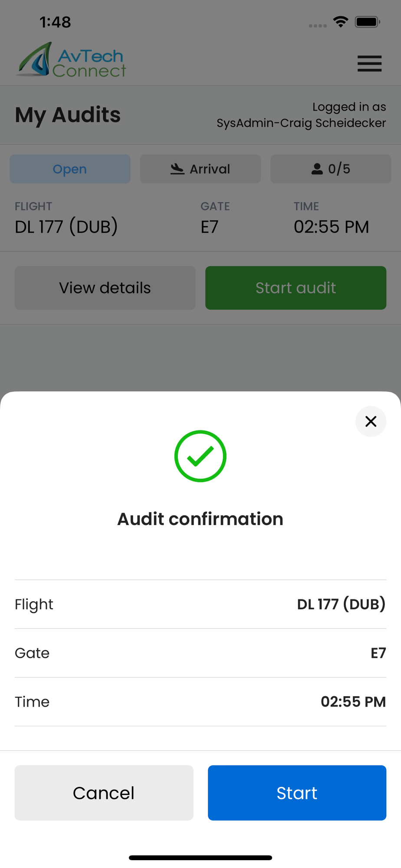Screen dimensions: 401x868
Task: Tap the Gate E7 row
Action: pos(200,653)
